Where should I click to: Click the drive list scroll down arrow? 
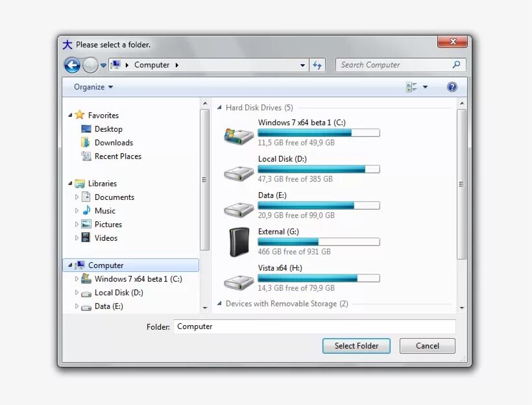pyautogui.click(x=462, y=308)
